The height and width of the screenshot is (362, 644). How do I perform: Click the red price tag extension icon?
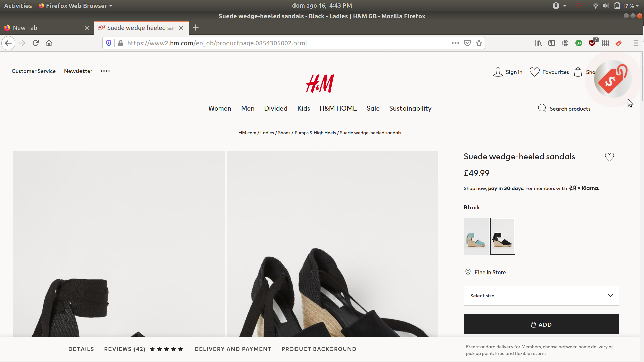coord(619,43)
